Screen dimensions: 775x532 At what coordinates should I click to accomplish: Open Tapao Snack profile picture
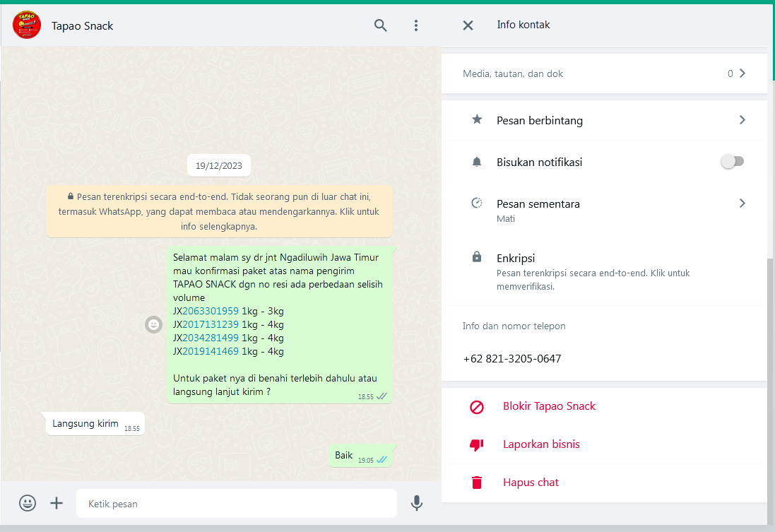27,25
